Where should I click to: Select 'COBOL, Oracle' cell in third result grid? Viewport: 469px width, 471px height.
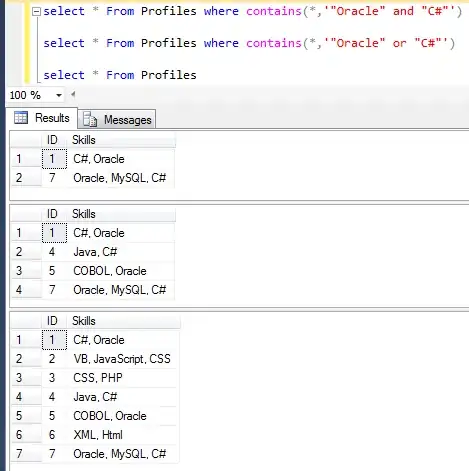click(122, 416)
